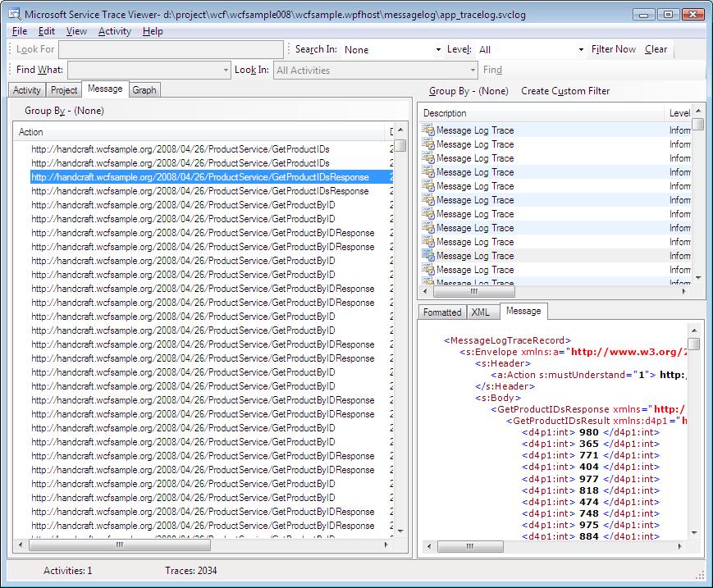Click the right arrow of the trace list horizontal scrollbar
Viewport: 713px width, 588px height.
(x=684, y=291)
